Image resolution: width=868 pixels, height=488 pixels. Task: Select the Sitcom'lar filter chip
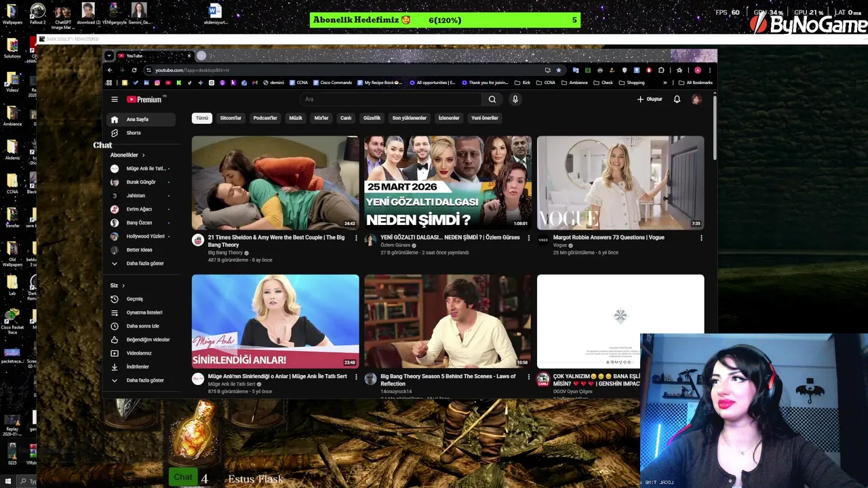point(231,118)
